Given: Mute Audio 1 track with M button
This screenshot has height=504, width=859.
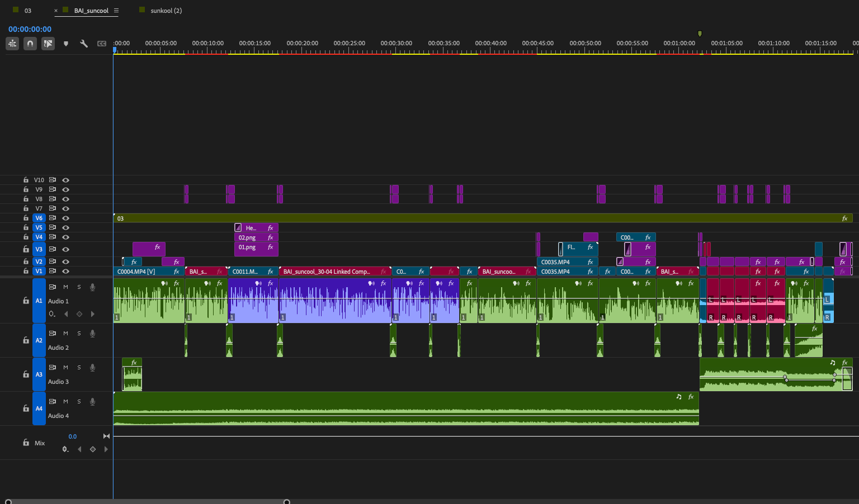Looking at the screenshot, I should (x=65, y=287).
